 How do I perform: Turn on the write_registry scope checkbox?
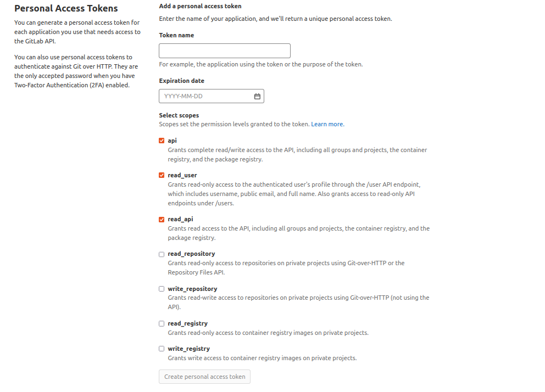[x=162, y=349]
